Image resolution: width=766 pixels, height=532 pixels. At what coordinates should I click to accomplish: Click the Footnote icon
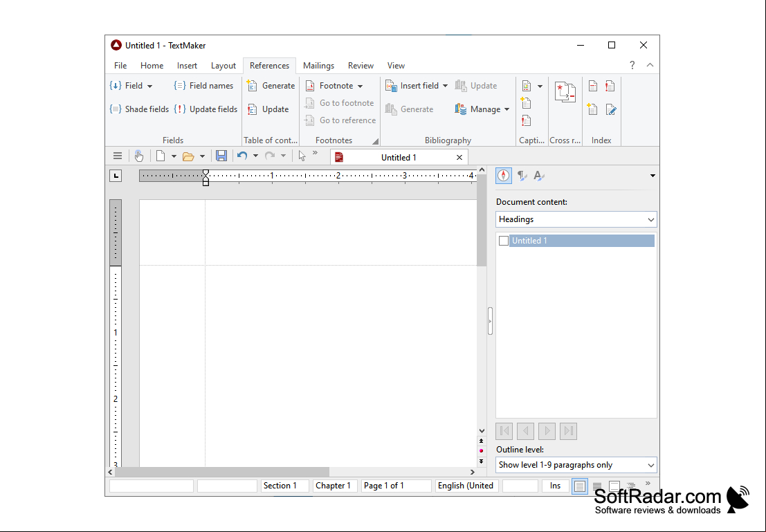pyautogui.click(x=310, y=86)
